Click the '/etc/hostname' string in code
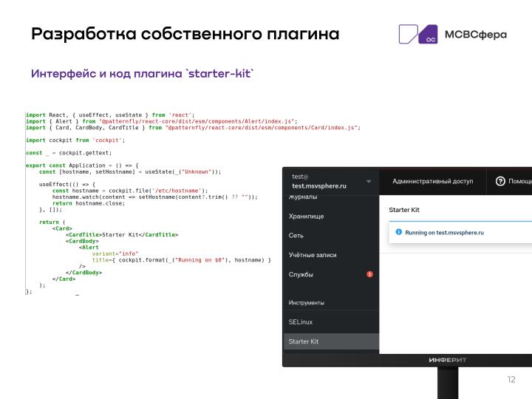The width and height of the screenshot is (532, 399). pos(175,191)
